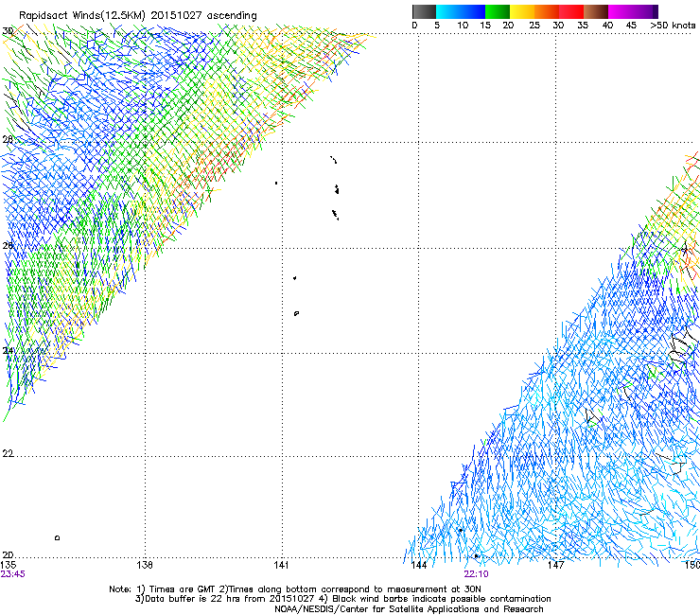Click the NOAA/NESDIS credit line
The width and height of the screenshot is (700, 615).
point(409,609)
